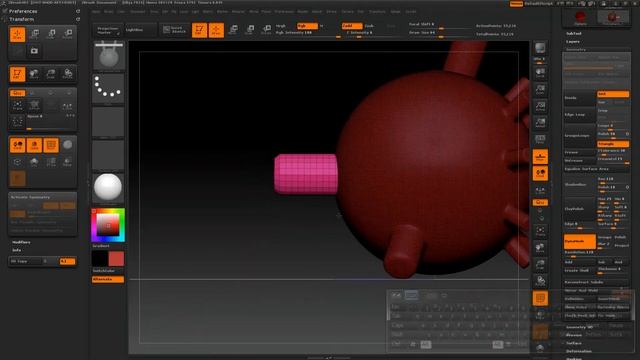The image size is (640, 360).
Task: Toggle the Zsub button
Action: 370,26
